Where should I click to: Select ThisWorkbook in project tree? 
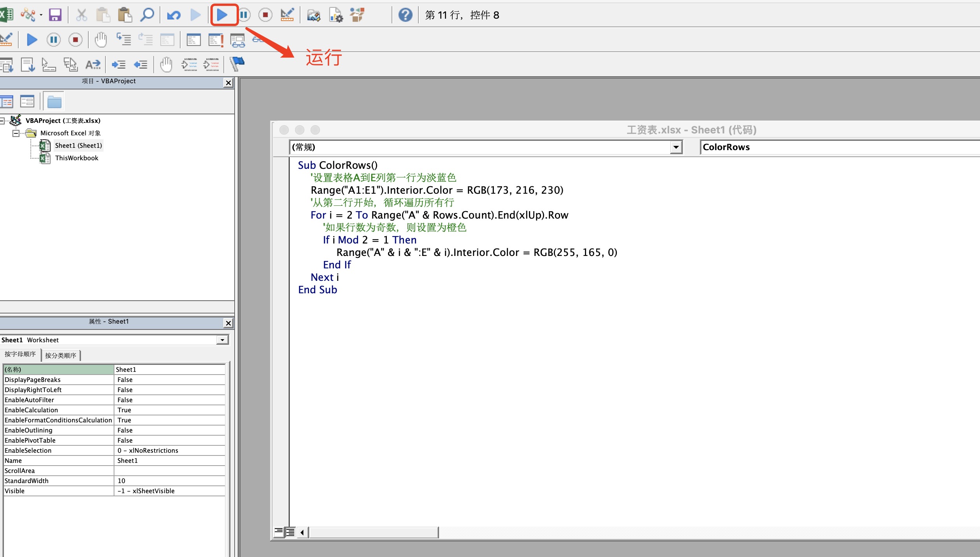point(77,158)
